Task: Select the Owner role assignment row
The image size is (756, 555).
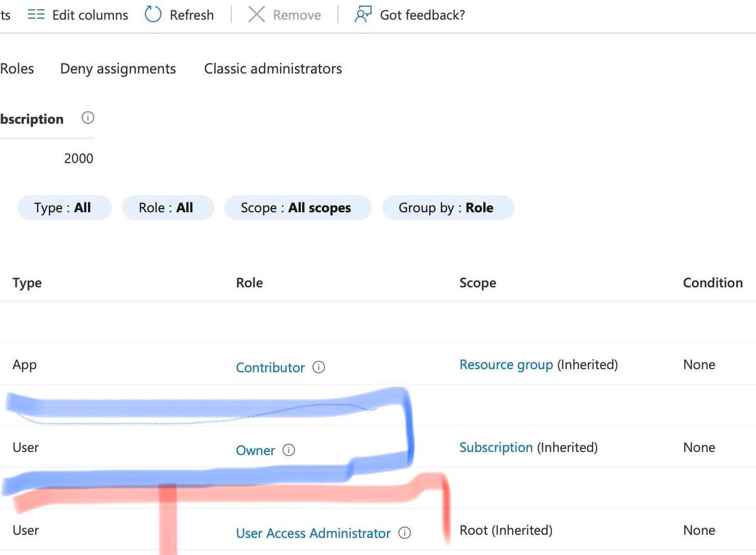Action: click(103, 447)
